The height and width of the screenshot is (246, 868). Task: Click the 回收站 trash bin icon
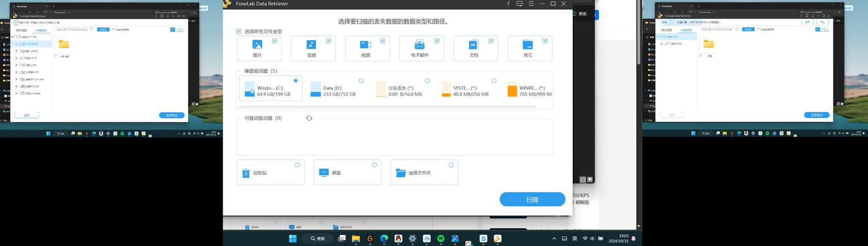tap(246, 173)
